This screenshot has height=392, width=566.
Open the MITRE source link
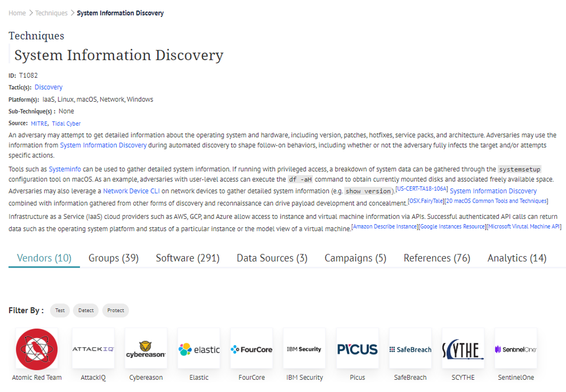click(39, 124)
